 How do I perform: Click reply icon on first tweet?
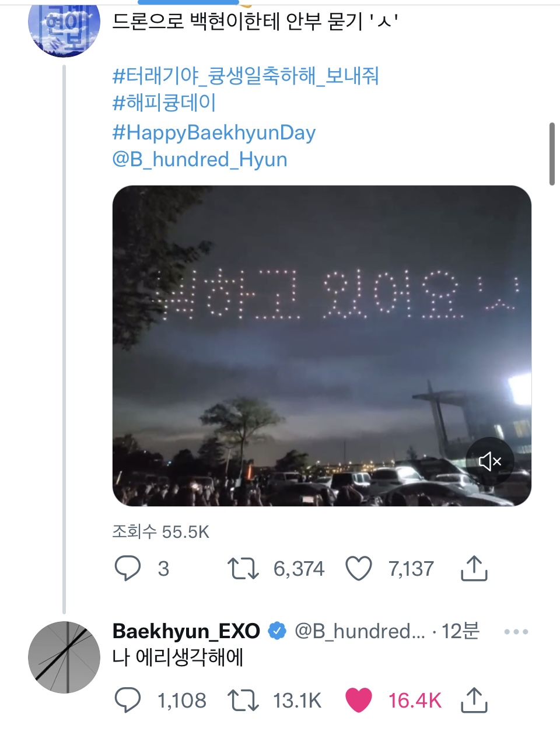click(127, 568)
